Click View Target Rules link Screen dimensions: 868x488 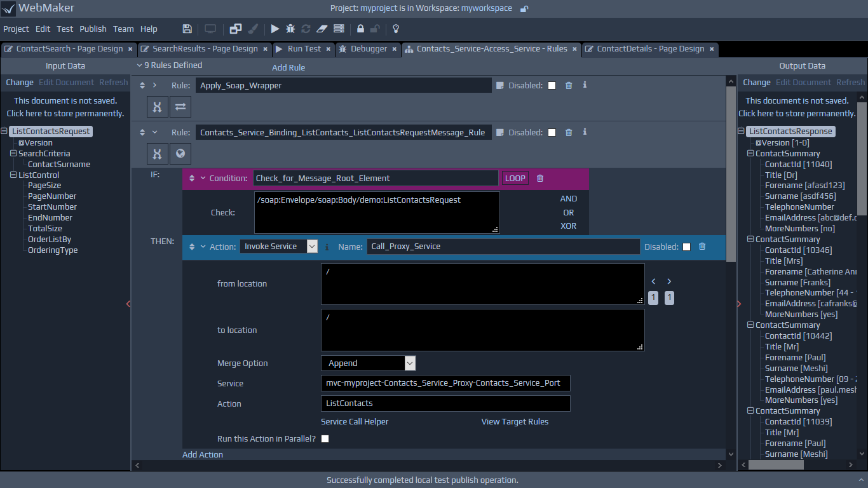(515, 421)
